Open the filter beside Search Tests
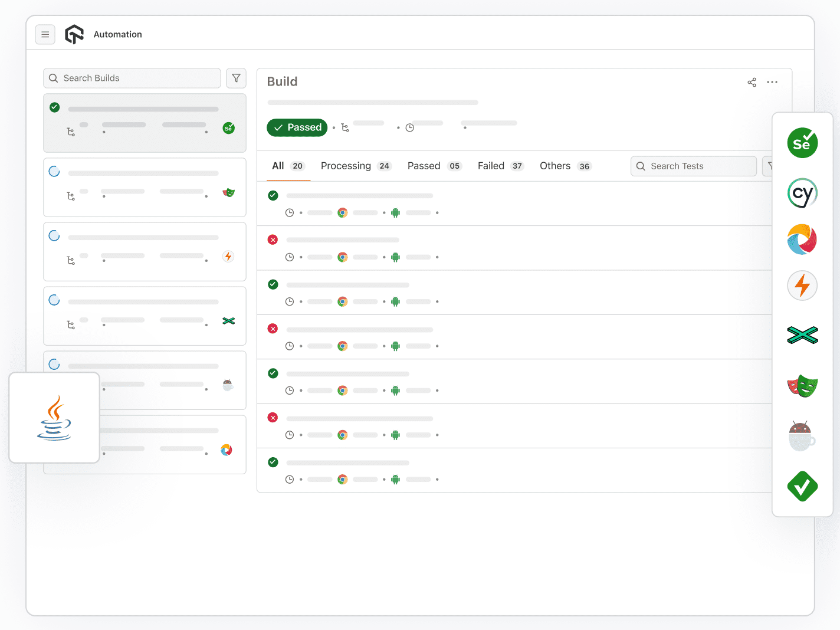The width and height of the screenshot is (840, 630). pos(770,166)
